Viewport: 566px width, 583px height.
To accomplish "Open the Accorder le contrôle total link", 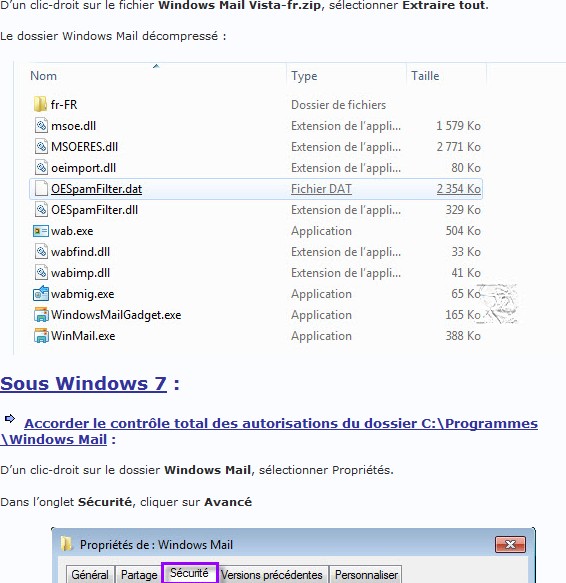I will [x=269, y=431].
